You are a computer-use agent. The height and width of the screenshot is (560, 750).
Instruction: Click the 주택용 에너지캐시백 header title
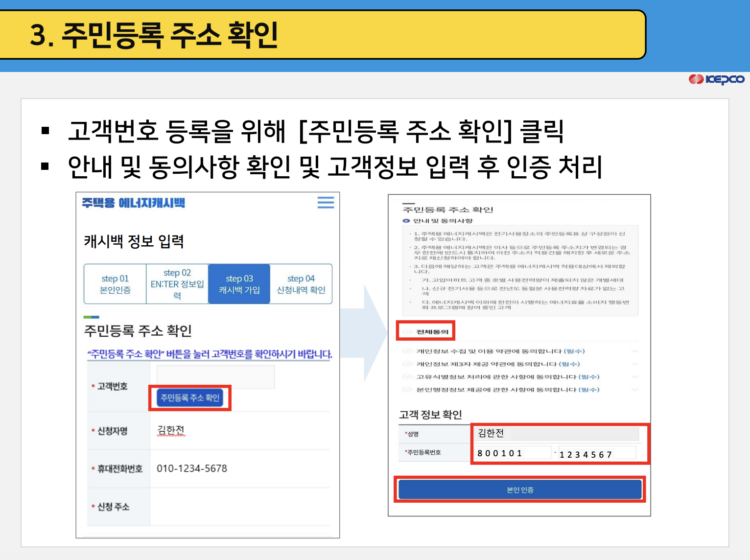[133, 203]
